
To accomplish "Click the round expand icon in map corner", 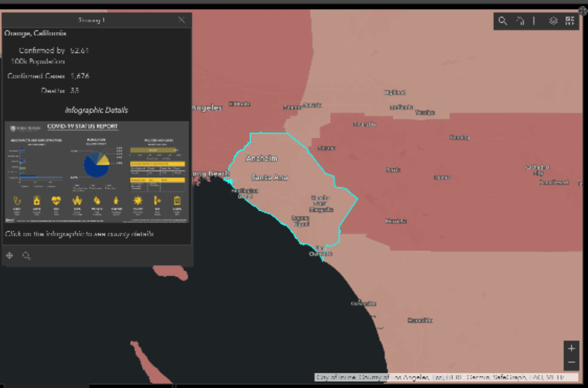I will (x=582, y=11).
